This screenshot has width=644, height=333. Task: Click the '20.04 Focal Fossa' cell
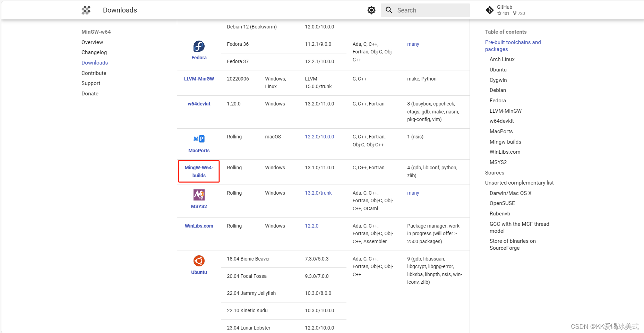247,276
